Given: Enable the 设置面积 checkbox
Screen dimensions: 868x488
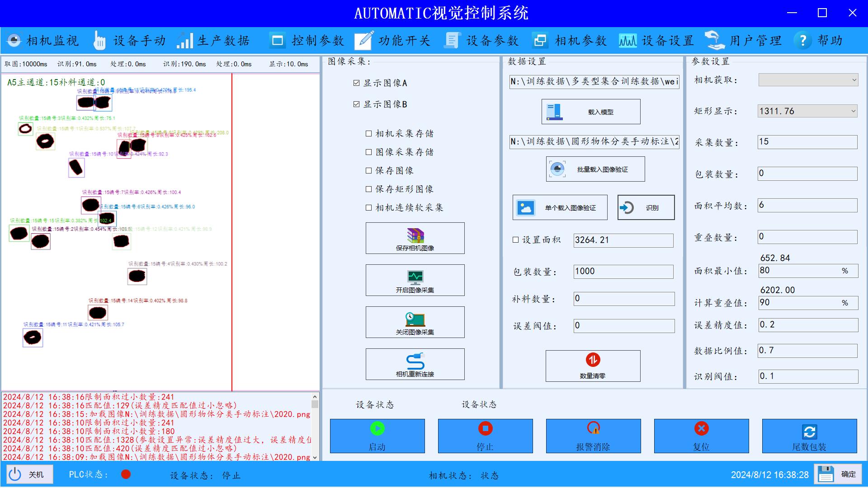Looking at the screenshot, I should 515,240.
